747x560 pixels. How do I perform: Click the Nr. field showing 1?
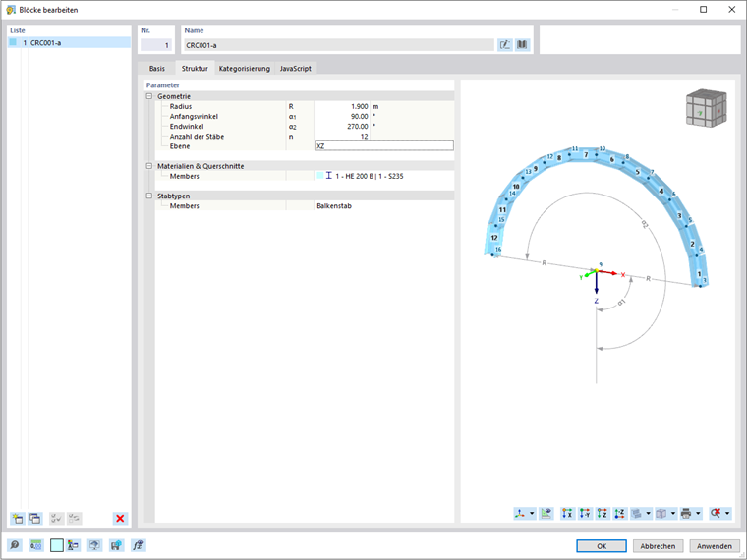tap(155, 45)
